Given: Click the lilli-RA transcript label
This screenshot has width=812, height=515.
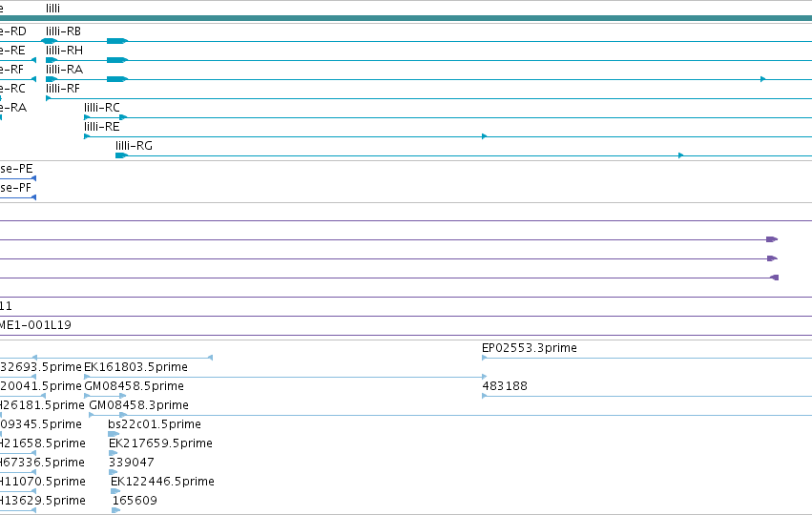Looking at the screenshot, I should [x=64, y=70].
